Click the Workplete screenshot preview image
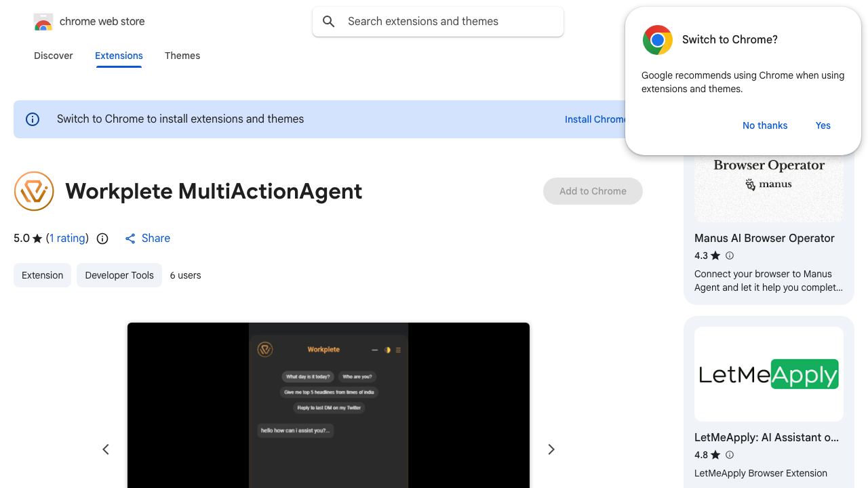 coord(328,405)
